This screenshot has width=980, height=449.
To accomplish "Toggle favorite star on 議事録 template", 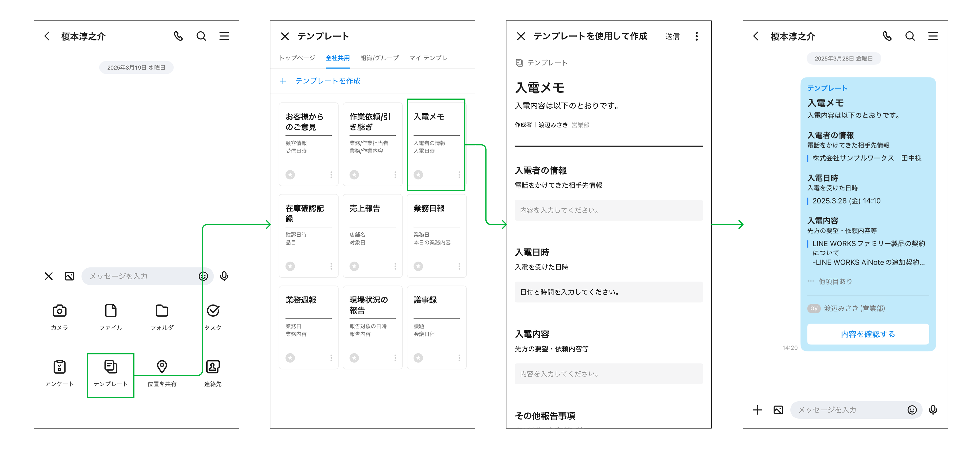I will pyautogui.click(x=418, y=358).
